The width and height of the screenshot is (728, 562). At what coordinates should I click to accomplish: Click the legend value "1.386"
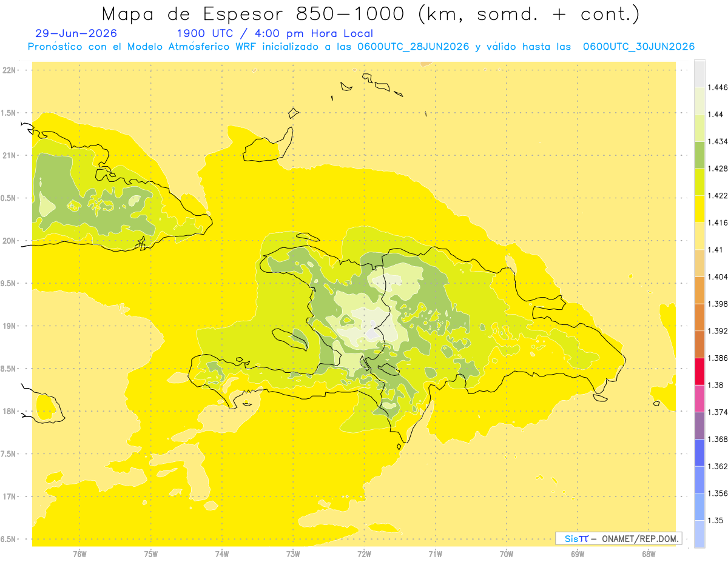[717, 358]
